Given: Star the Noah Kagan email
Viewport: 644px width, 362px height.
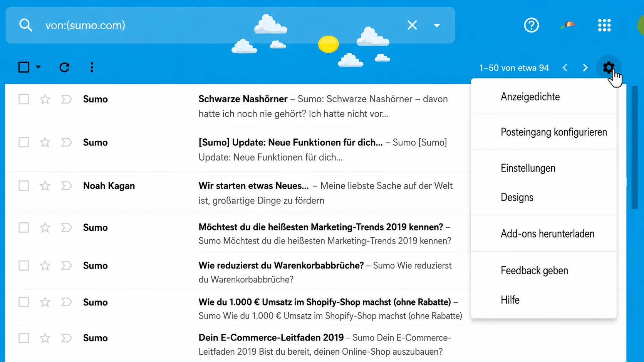Looking at the screenshot, I should point(45,186).
